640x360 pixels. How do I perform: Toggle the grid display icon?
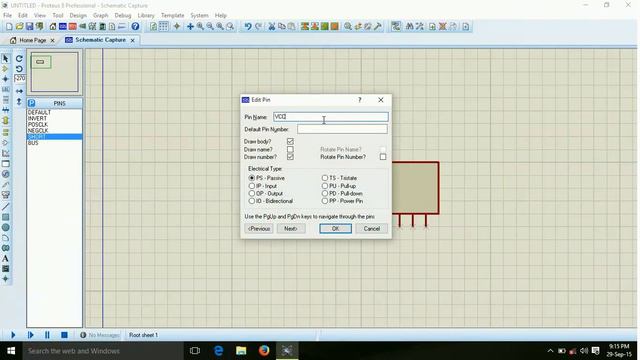tap(163, 27)
